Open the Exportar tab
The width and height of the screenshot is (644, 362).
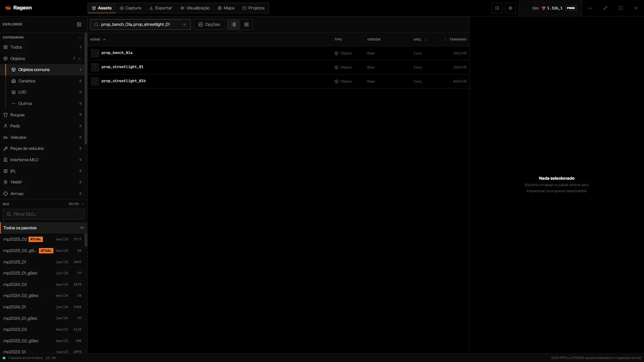[x=161, y=8]
